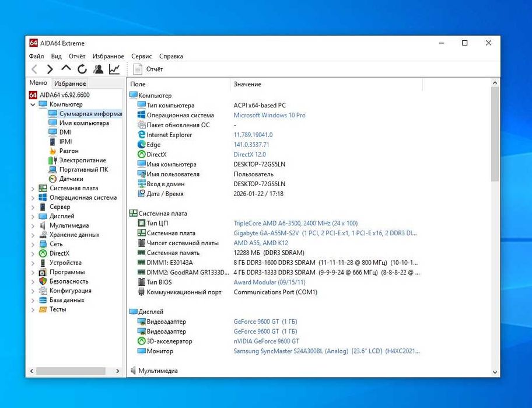
Task: Switch to the Меню sidebar tab
Action: pos(38,83)
